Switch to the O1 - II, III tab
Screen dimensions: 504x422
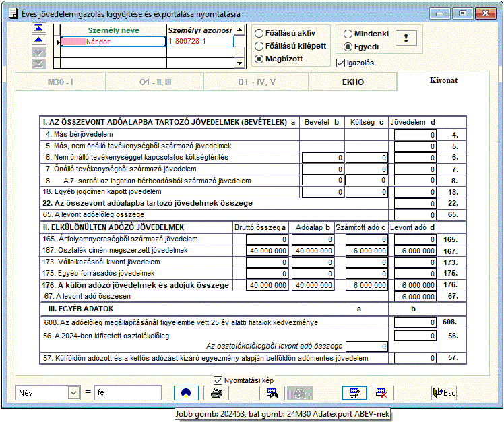coord(155,82)
